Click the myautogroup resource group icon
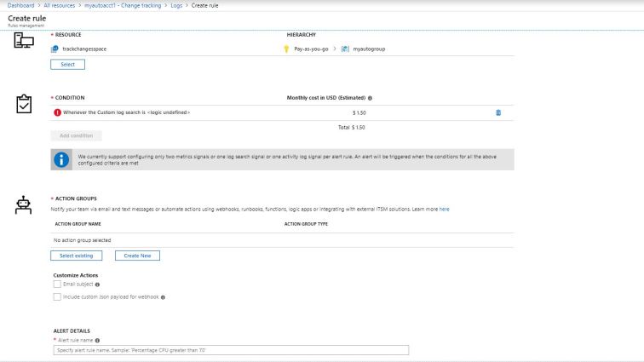644x362 pixels. [x=345, y=49]
